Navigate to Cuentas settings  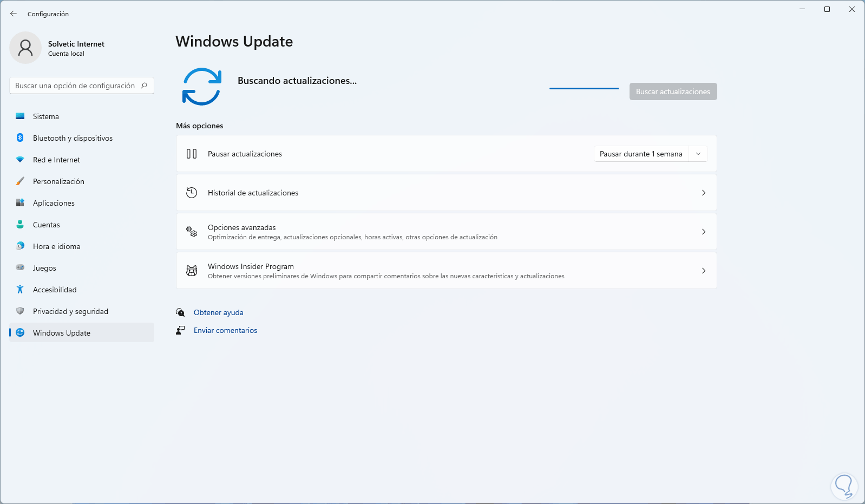(x=82, y=225)
